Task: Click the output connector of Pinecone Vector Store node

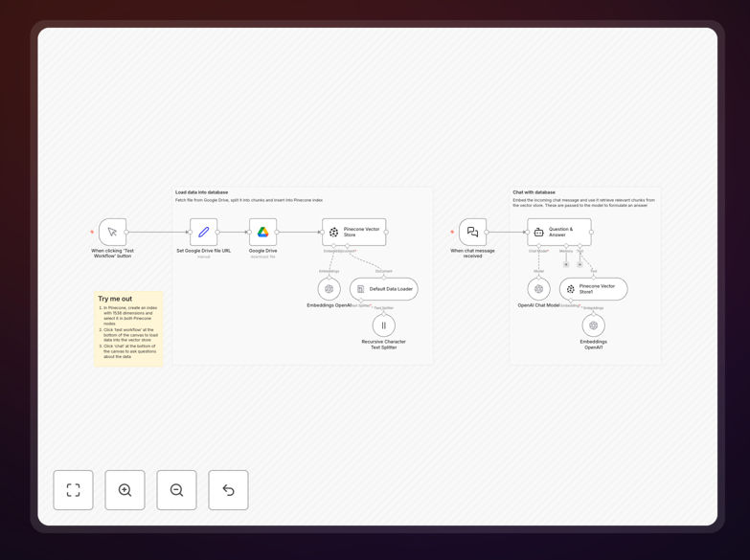Action: point(386,232)
